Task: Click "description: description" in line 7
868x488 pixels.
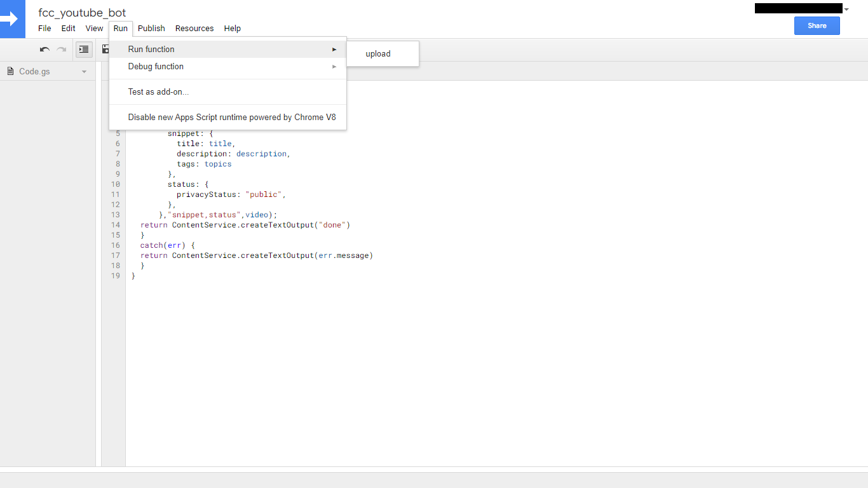Action: coord(234,154)
